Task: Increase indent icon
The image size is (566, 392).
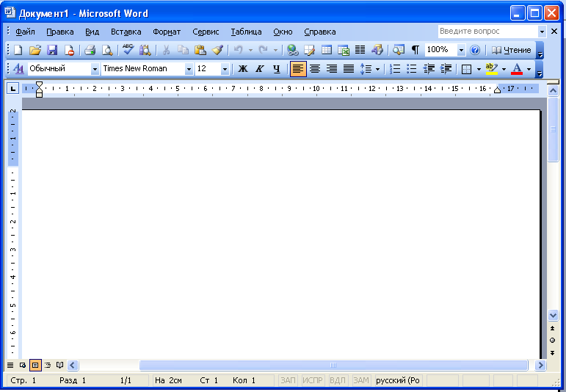Action: [446, 68]
